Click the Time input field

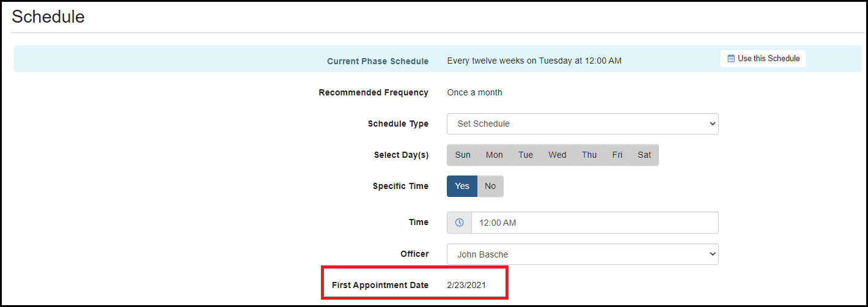tap(594, 223)
